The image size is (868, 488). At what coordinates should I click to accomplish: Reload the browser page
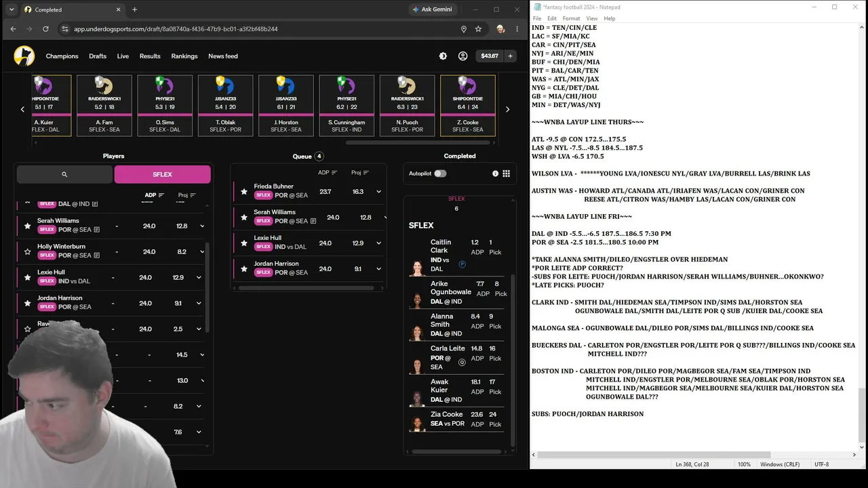pos(45,29)
